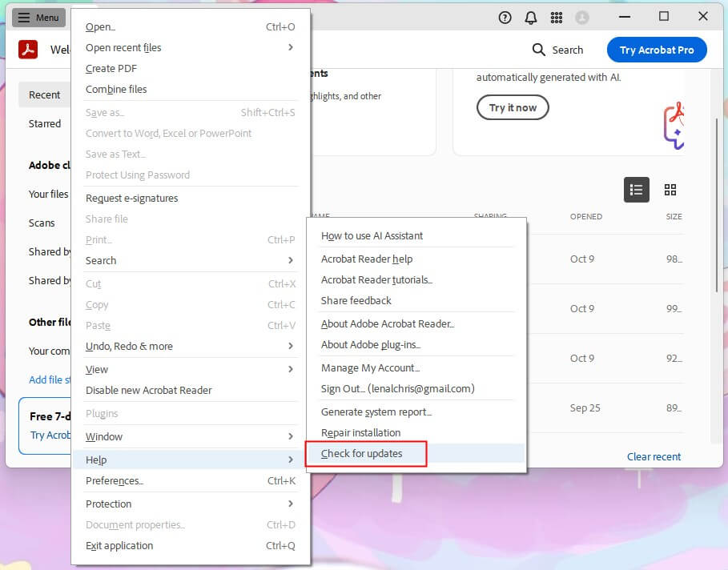Select Request e-signatures menu item
728x570 pixels.
pyautogui.click(x=191, y=199)
